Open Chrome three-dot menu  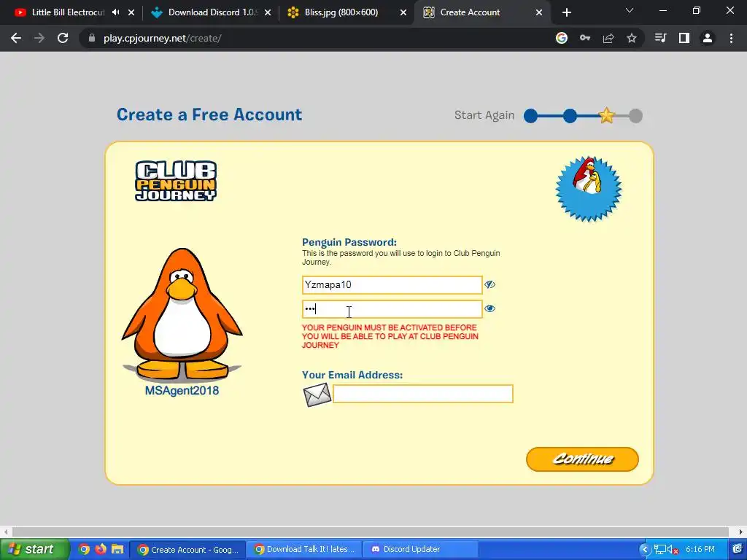tap(731, 38)
